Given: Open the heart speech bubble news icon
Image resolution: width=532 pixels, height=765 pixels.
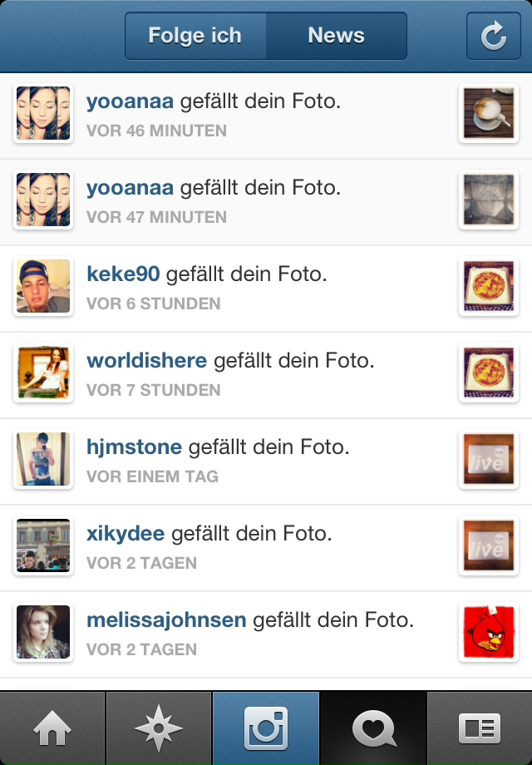Looking at the screenshot, I should click(x=373, y=728).
